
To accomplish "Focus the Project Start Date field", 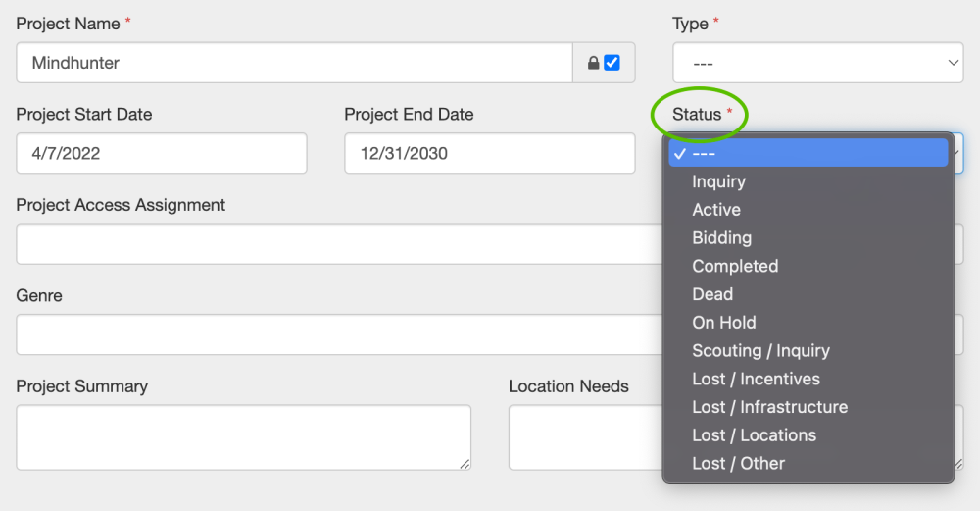I will [162, 153].
